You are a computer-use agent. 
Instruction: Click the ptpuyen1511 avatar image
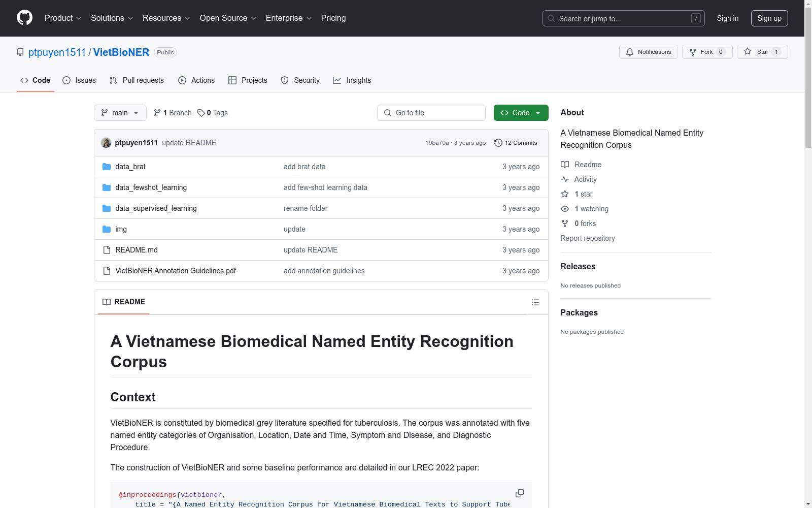click(106, 143)
